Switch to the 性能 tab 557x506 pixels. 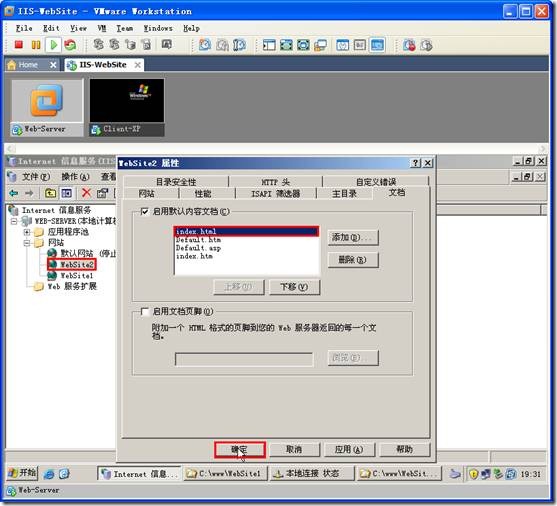coord(203,194)
